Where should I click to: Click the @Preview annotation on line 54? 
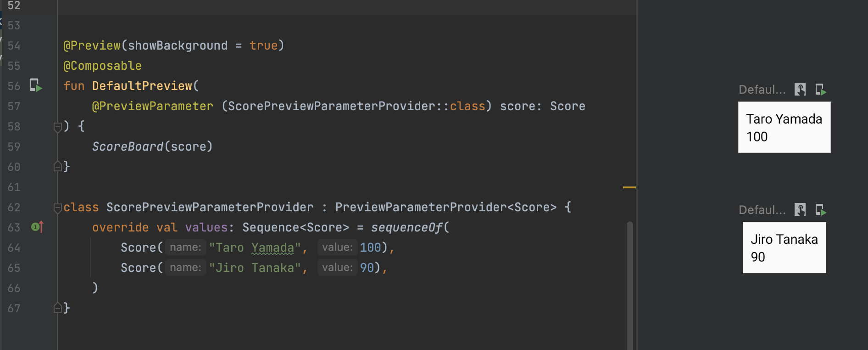[92, 45]
